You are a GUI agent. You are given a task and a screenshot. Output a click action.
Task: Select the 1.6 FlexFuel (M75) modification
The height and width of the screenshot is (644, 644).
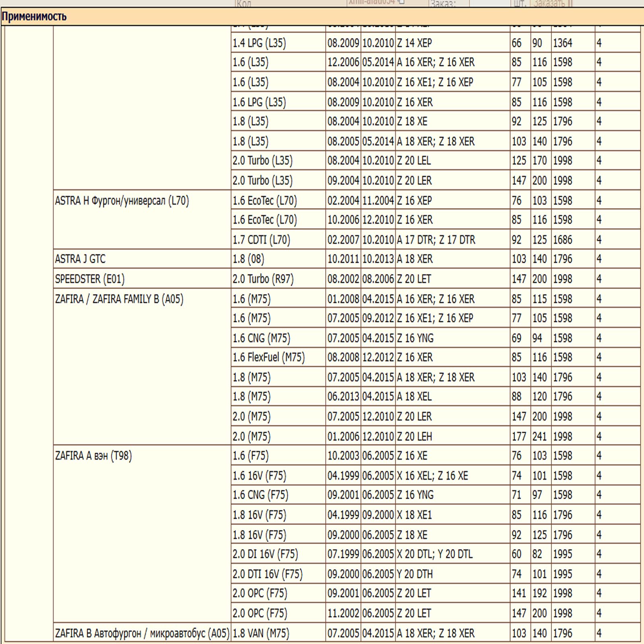point(268,357)
